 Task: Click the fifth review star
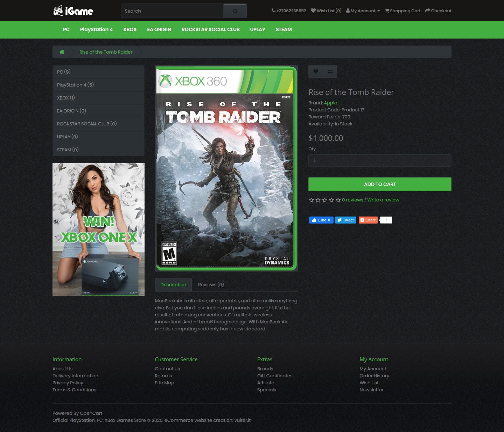(338, 200)
